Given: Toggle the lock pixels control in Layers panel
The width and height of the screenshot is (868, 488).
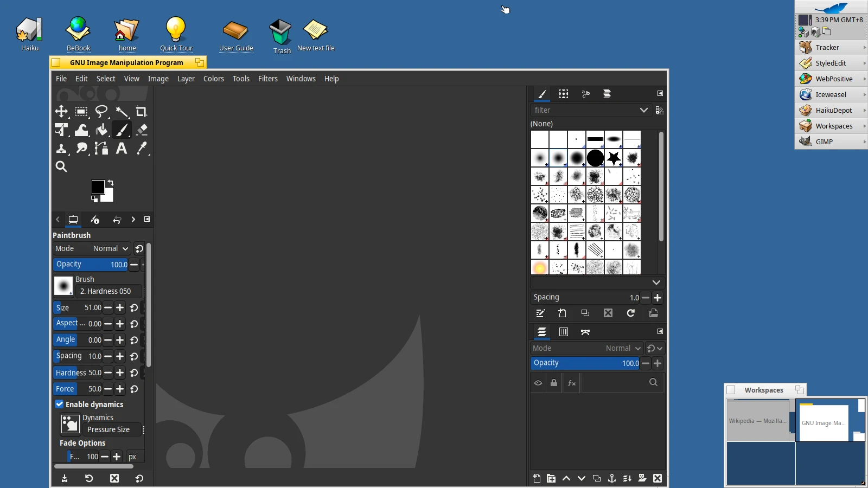Looking at the screenshot, I should point(554,383).
